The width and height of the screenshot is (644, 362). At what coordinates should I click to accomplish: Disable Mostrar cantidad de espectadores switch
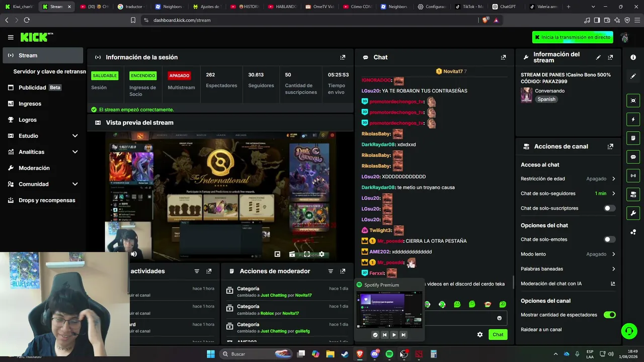click(609, 315)
